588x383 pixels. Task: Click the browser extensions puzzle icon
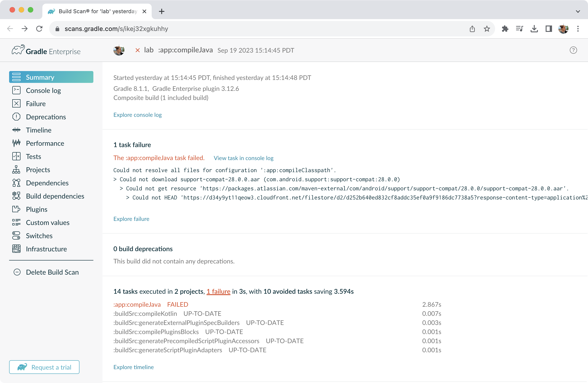tap(505, 29)
